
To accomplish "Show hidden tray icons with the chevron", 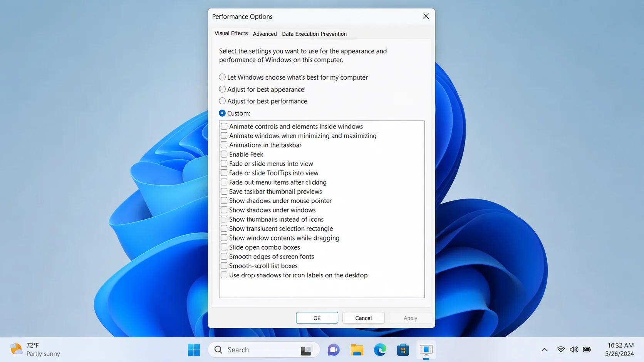I will coord(544,350).
